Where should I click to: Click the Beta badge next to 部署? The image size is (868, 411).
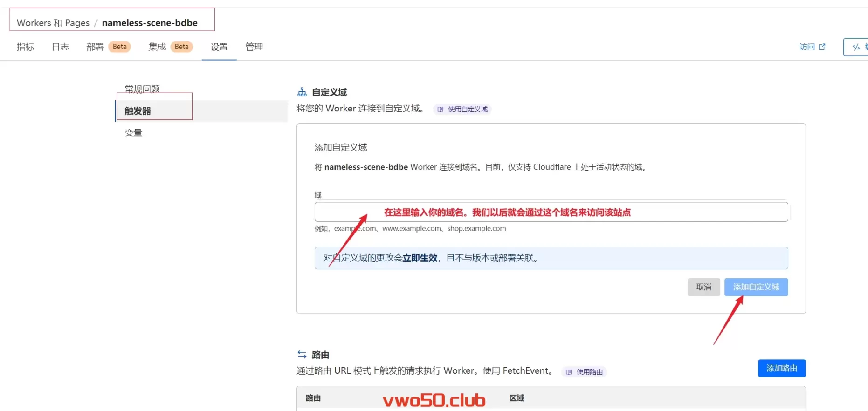pos(119,47)
